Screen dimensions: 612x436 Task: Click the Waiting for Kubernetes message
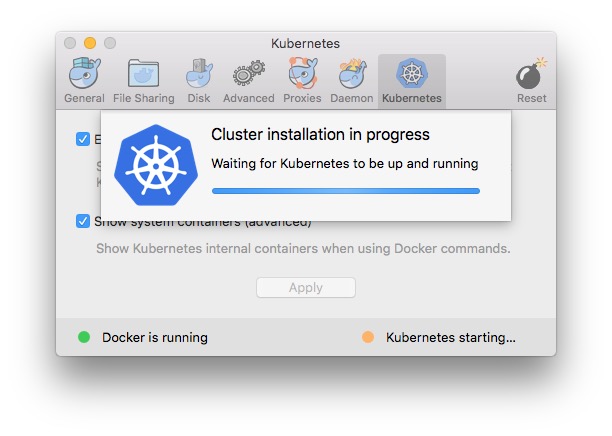[345, 163]
